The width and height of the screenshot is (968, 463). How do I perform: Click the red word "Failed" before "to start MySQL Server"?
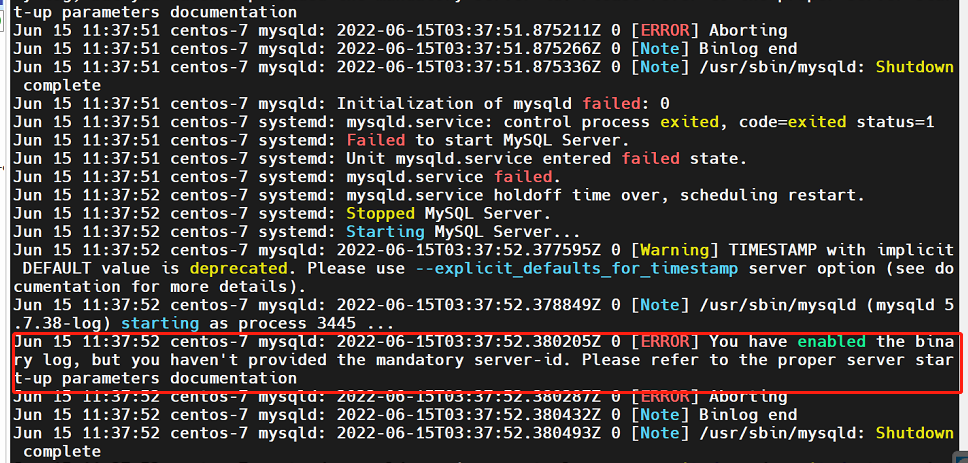[375, 140]
